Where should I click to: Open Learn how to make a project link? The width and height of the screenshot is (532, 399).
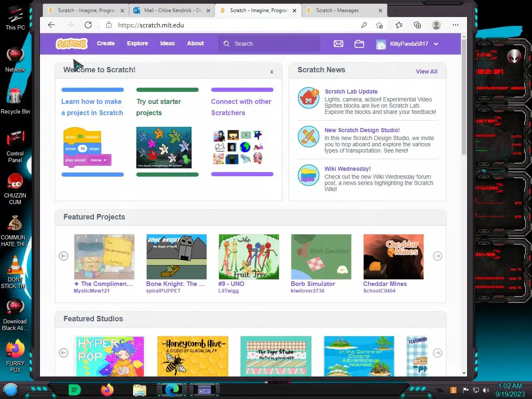pyautogui.click(x=92, y=107)
